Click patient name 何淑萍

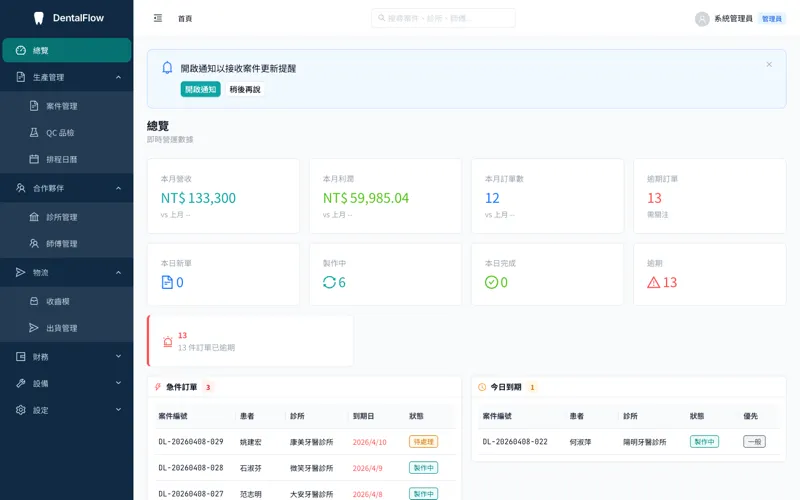[580, 442]
